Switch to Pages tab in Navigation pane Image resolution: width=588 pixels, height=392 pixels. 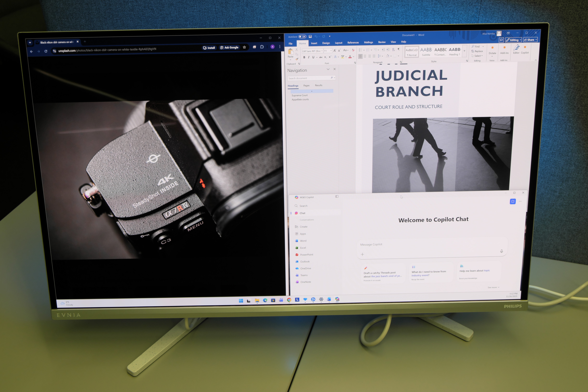pyautogui.click(x=306, y=86)
